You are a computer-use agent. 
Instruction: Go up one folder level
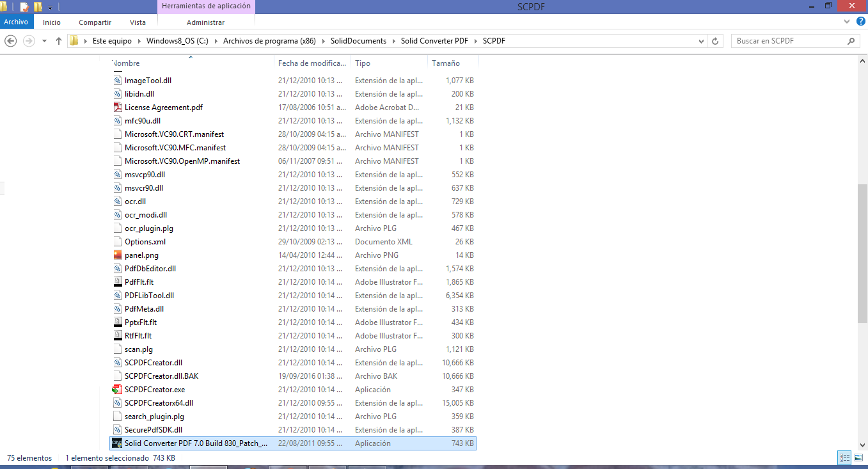(59, 41)
